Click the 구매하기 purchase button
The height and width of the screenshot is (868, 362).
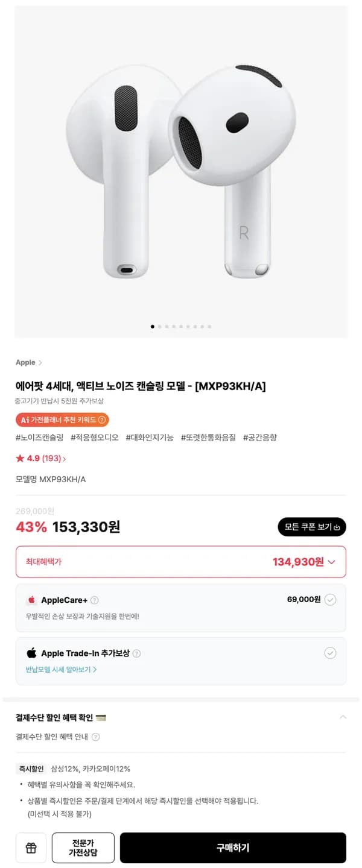pyautogui.click(x=233, y=848)
